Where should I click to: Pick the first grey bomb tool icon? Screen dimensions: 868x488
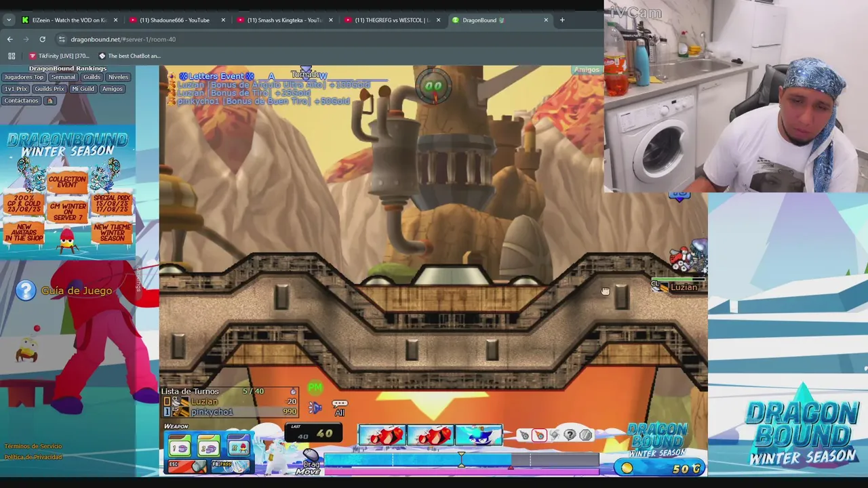tap(524, 435)
